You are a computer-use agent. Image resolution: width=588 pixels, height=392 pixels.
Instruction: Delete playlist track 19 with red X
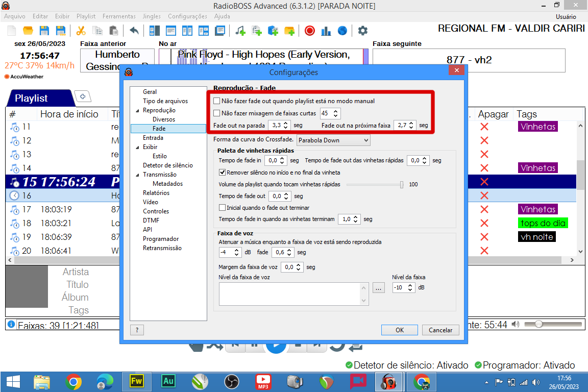pyautogui.click(x=484, y=237)
